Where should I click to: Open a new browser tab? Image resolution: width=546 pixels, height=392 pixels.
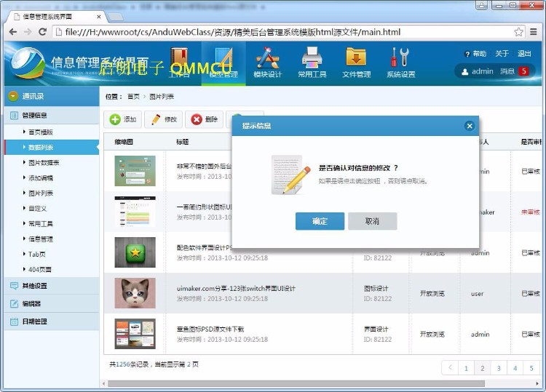click(115, 17)
